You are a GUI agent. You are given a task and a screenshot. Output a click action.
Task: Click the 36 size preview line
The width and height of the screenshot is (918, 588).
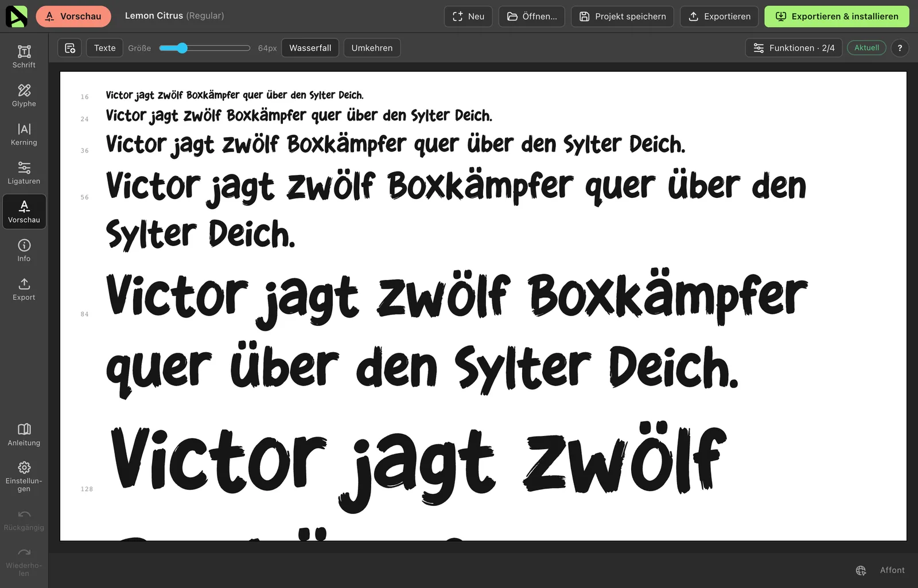click(x=395, y=145)
